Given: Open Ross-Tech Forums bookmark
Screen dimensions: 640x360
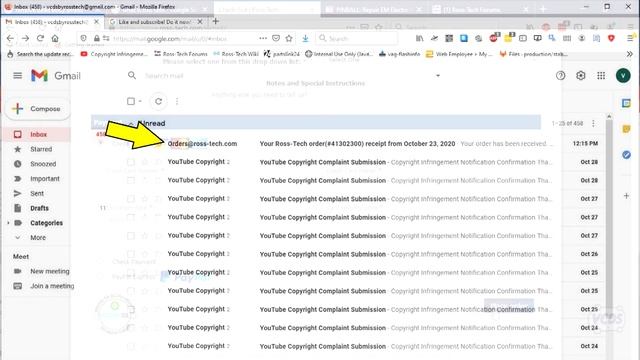Looking at the screenshot, I should click(x=180, y=54).
